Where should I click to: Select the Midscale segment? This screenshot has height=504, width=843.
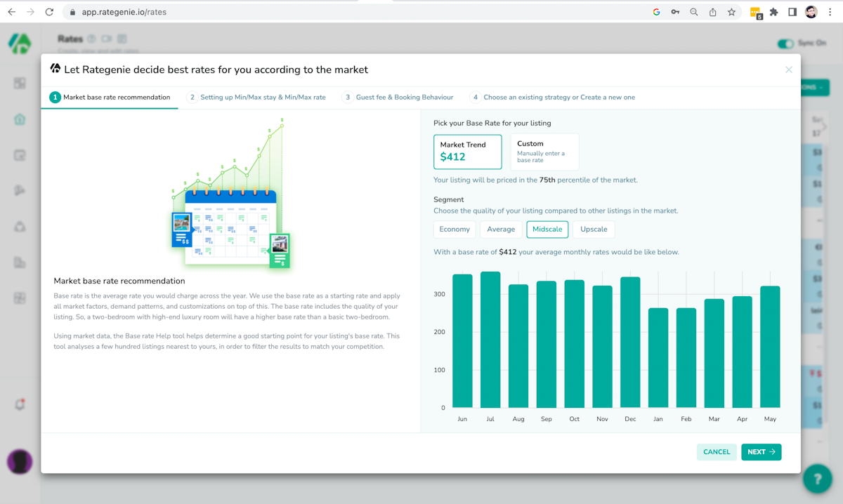click(547, 230)
